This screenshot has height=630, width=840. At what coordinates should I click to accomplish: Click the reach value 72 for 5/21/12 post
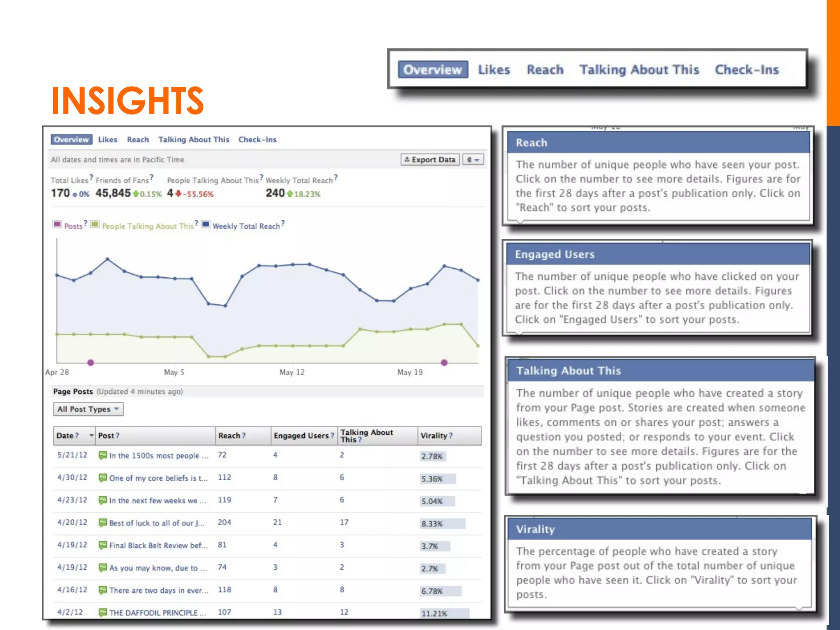pos(222,455)
